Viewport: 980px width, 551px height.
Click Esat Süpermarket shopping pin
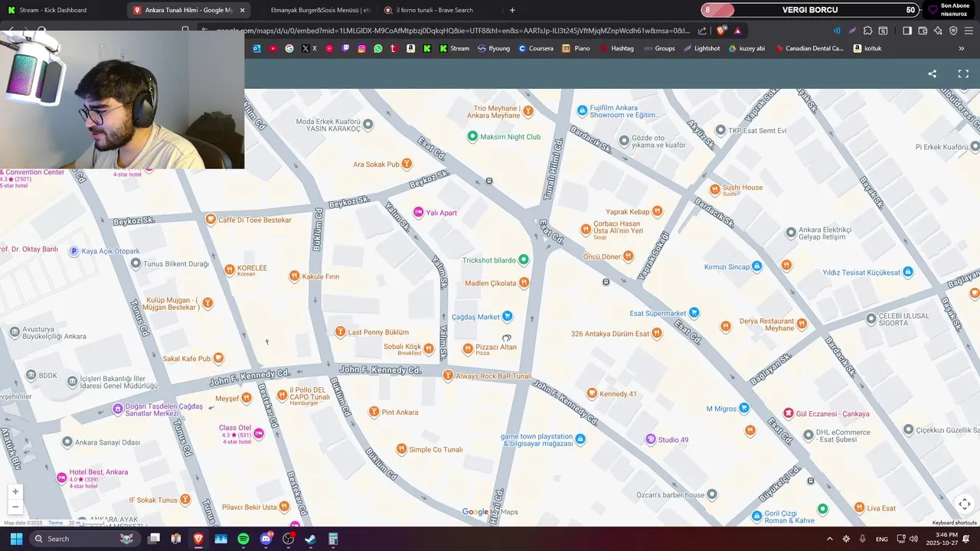pyautogui.click(x=694, y=313)
